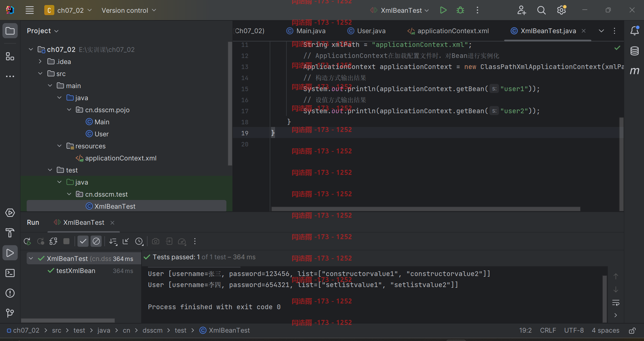Toggle show ignored tests
Screen dimensions: 644x341
coord(96,241)
